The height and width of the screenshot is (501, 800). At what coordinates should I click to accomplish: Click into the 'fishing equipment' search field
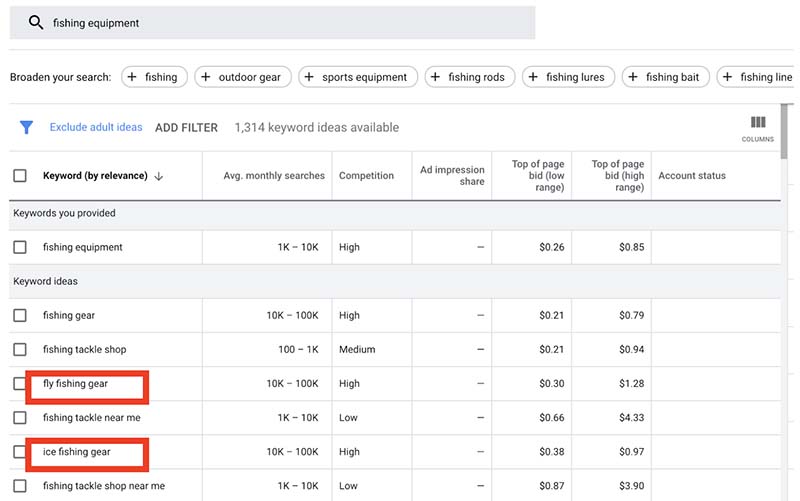click(272, 22)
